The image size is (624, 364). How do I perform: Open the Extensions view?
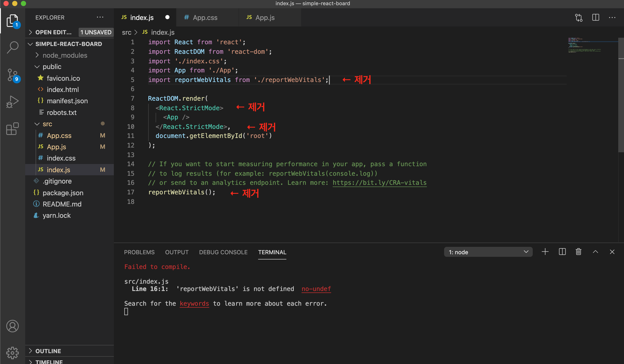(12, 129)
